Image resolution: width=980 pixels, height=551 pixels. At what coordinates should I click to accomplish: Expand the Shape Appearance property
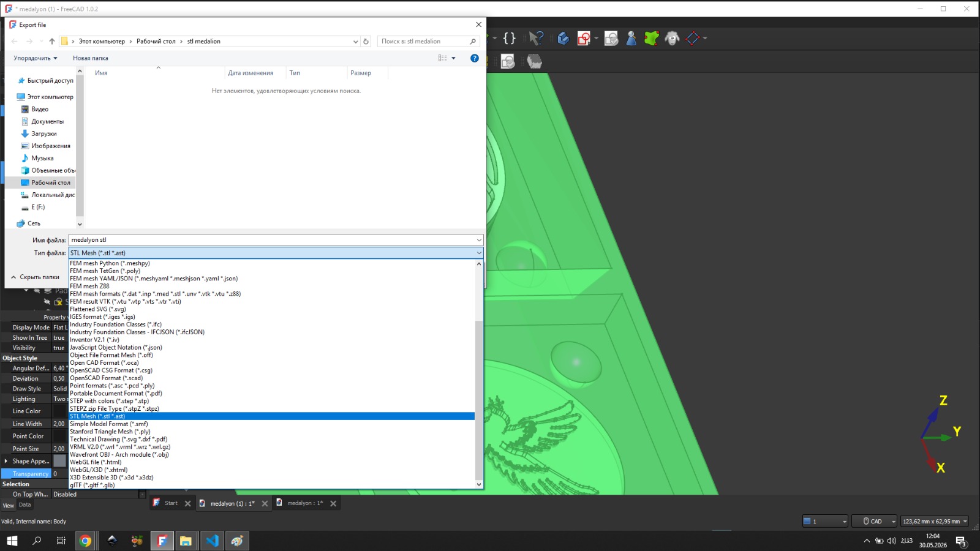pos(6,461)
